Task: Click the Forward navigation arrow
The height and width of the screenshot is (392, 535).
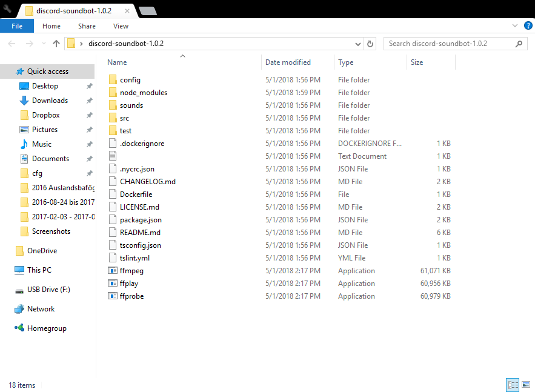Action: [x=30, y=44]
